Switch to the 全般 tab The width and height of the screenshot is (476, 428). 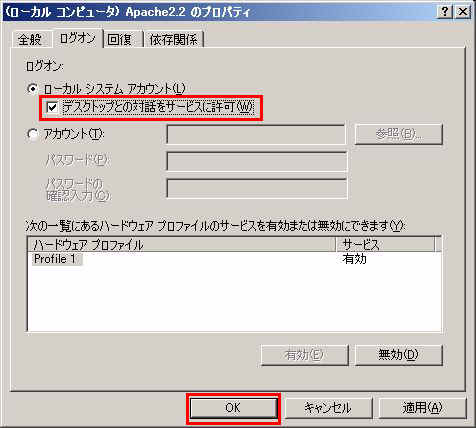pyautogui.click(x=30, y=40)
